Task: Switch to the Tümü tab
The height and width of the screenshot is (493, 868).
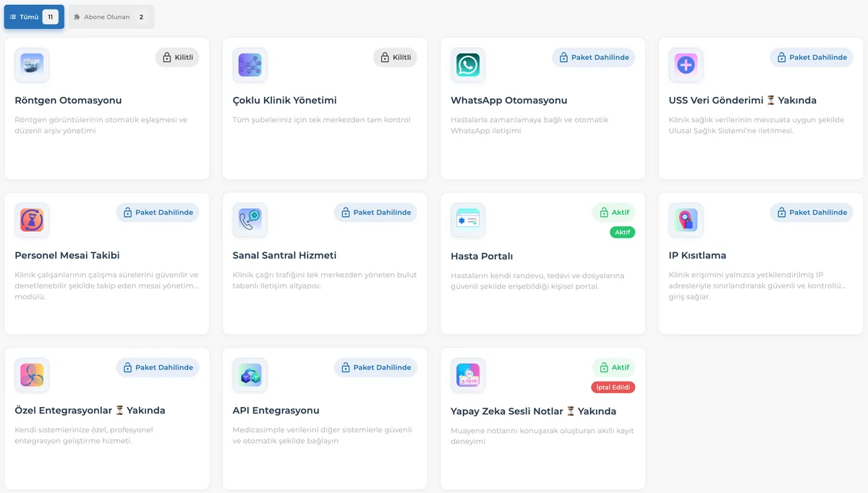Action: [x=34, y=17]
